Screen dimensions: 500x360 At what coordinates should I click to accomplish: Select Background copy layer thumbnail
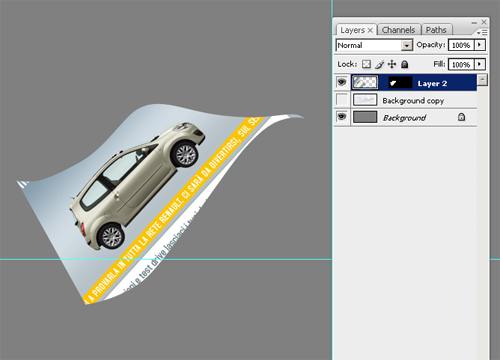pos(365,100)
